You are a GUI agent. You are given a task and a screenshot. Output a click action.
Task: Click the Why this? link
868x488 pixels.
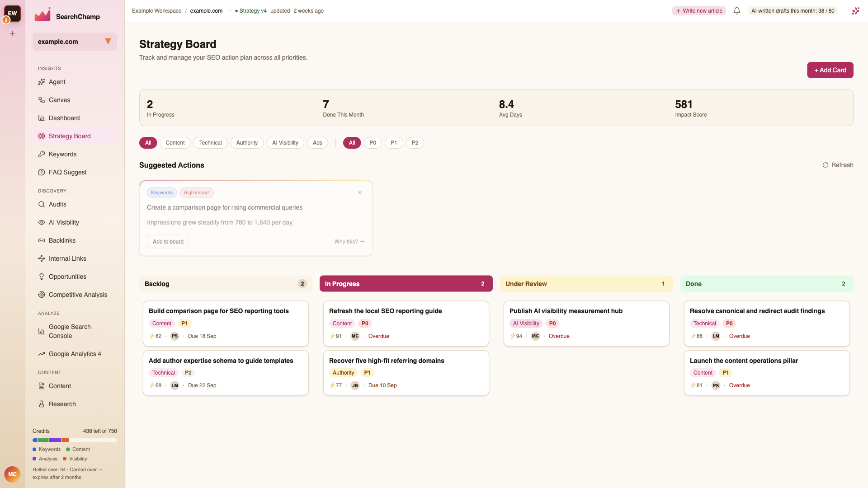pos(349,242)
